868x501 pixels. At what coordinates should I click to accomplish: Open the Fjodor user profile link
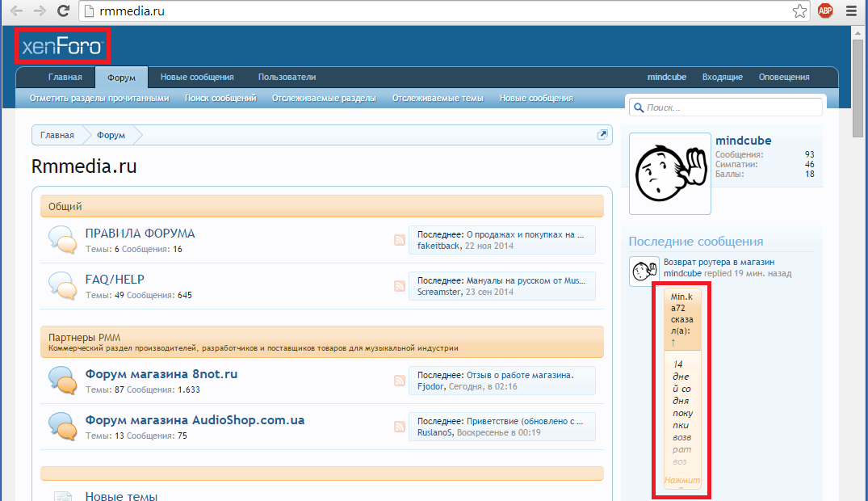tap(430, 386)
